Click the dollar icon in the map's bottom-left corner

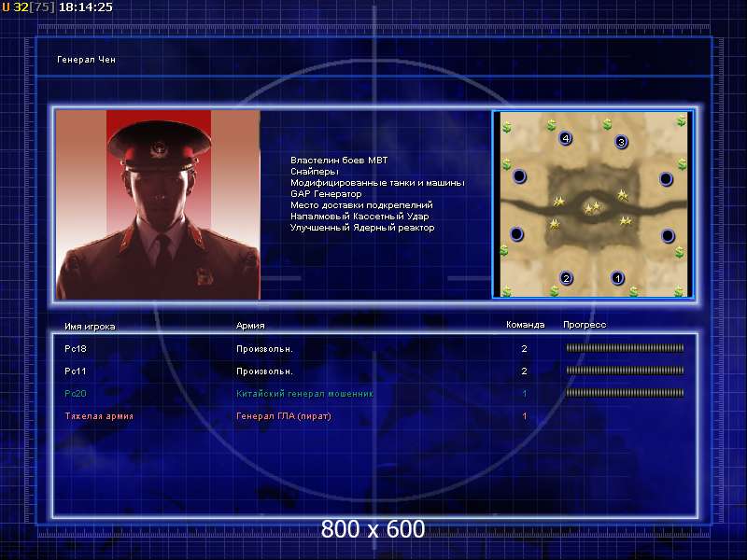coord(506,291)
